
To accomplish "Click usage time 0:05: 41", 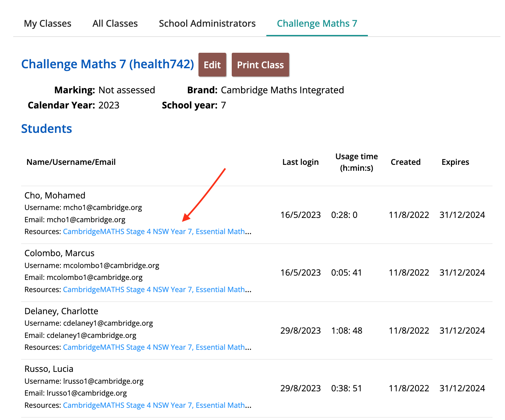I will click(x=346, y=273).
